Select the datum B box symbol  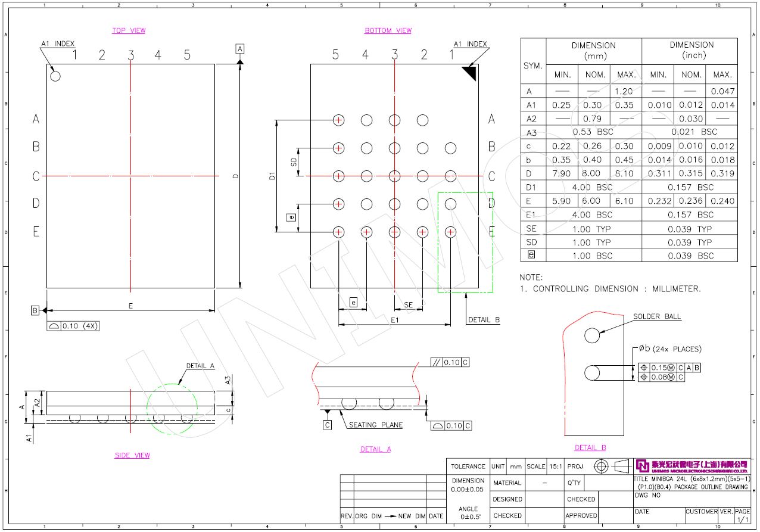coord(35,310)
